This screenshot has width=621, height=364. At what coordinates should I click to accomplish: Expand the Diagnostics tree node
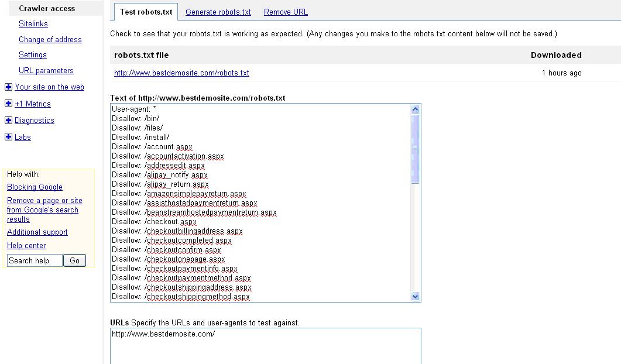[x=8, y=121]
